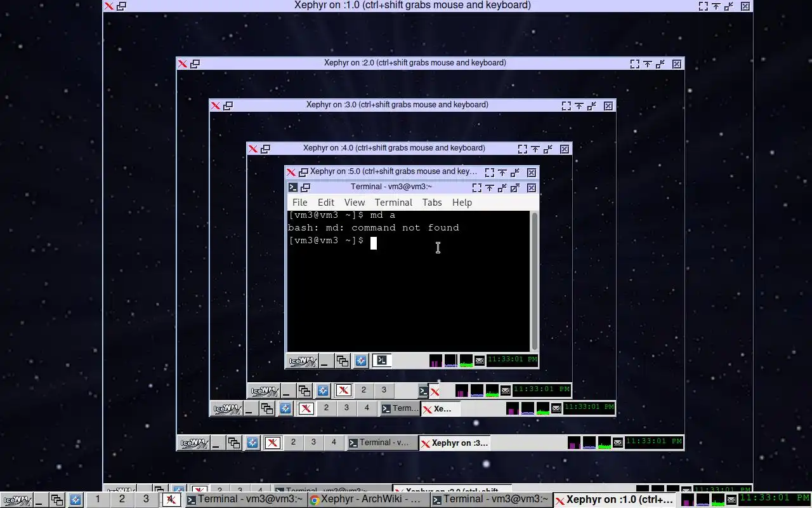Viewport: 812px width, 508px height.
Task: Select terminal task button in the Xephyr :5.0 taskbar
Action: (x=381, y=361)
